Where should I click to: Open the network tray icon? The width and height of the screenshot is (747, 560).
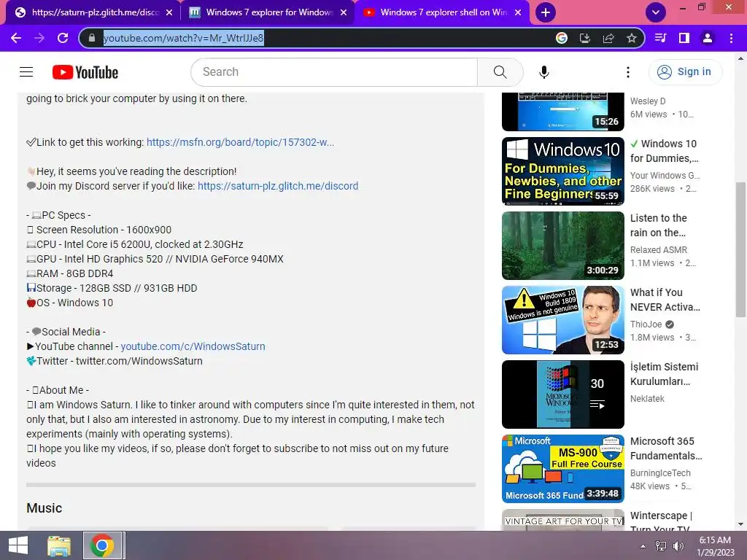(661, 546)
